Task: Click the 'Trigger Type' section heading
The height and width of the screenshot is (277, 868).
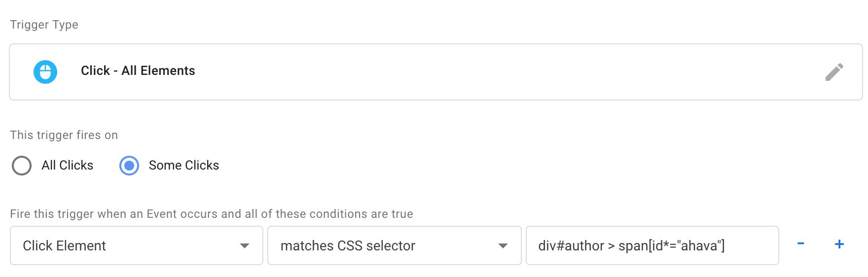Action: pos(44,25)
